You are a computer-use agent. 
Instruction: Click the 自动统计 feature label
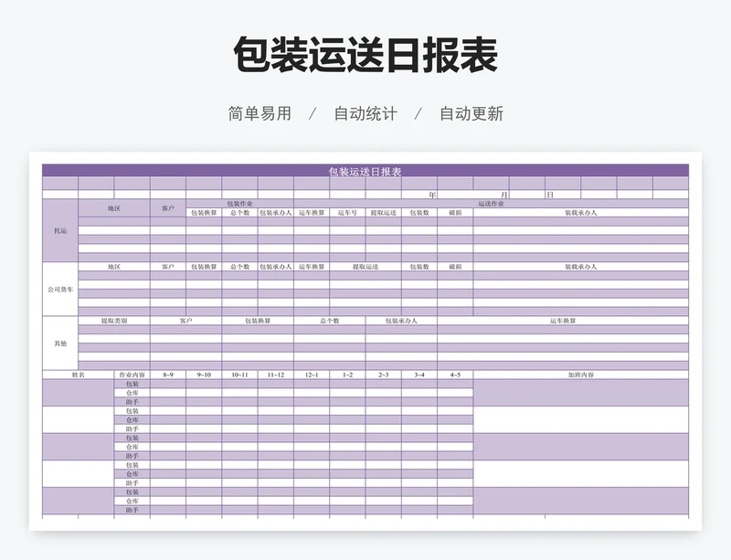(365, 114)
